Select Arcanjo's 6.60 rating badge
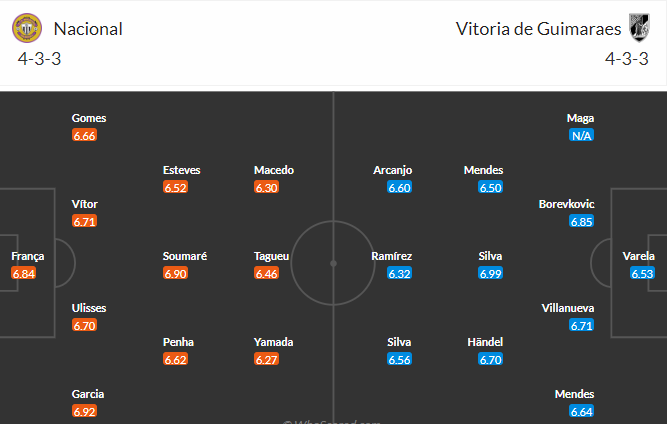Viewport: 668px width, 424px height. tap(399, 187)
